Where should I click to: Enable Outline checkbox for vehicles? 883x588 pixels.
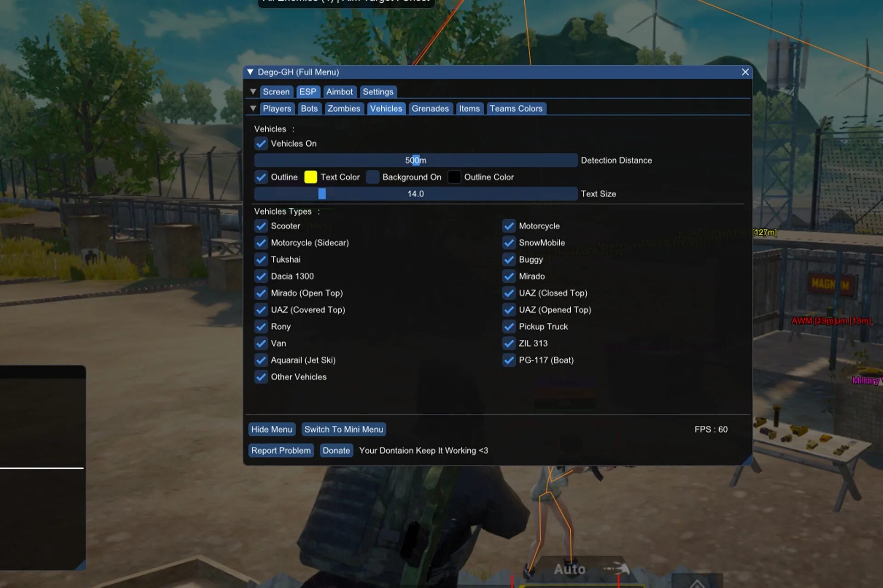tap(261, 177)
